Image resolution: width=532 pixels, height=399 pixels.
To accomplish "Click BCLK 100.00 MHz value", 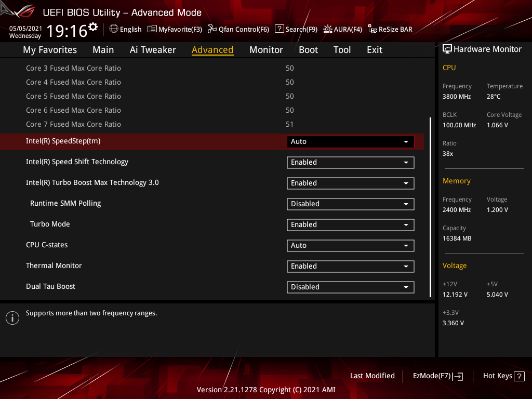I will [x=459, y=125].
